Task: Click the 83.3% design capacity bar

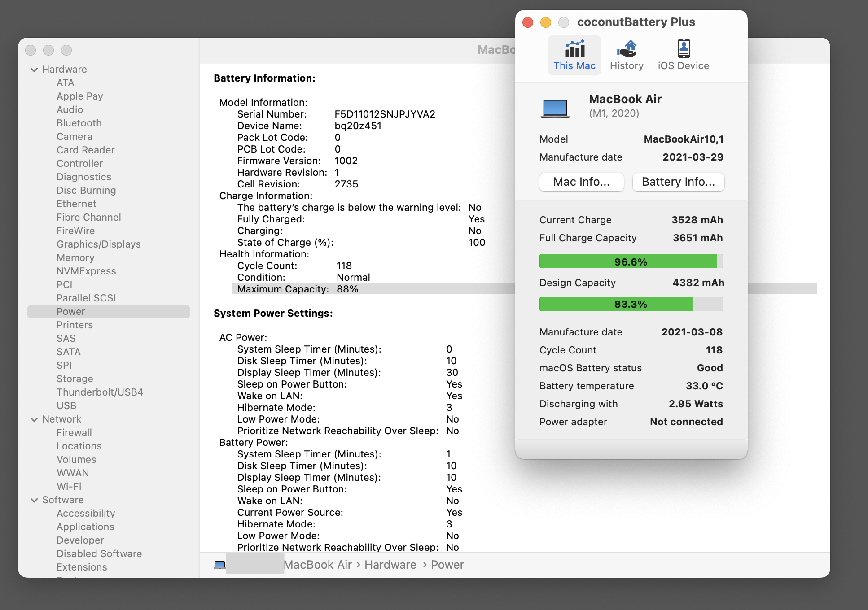Action: [x=631, y=304]
